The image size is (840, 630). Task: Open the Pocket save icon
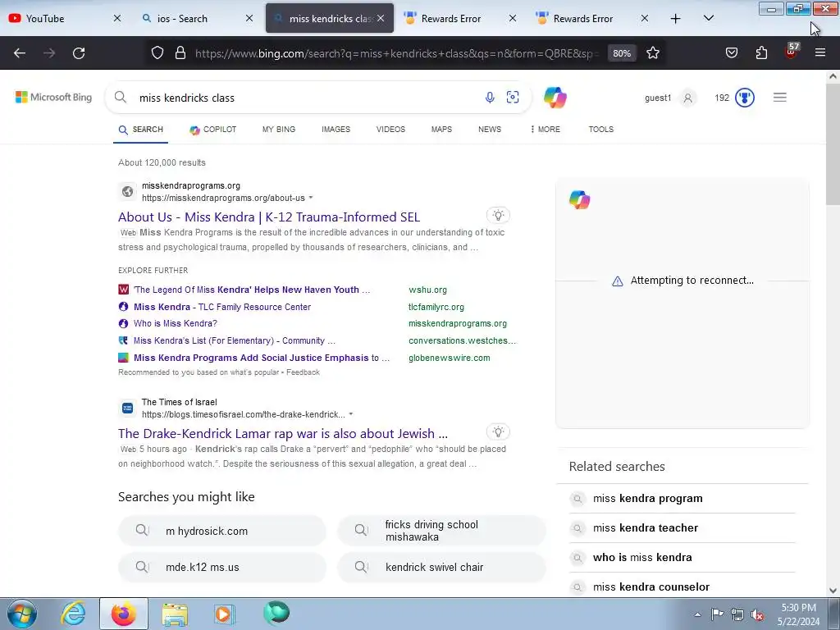coord(731,53)
